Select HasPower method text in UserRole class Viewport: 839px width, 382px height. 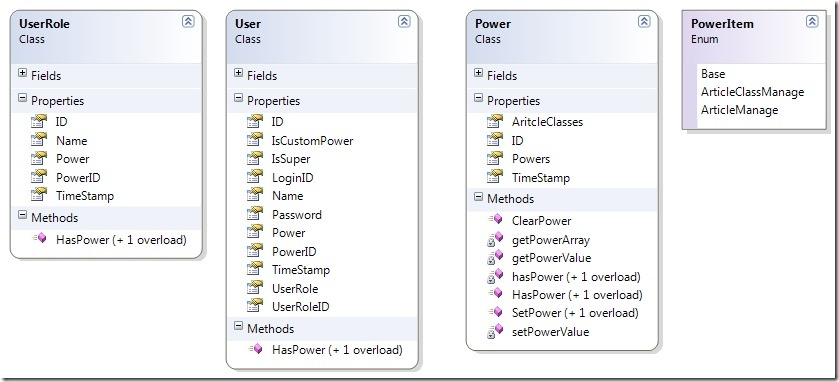coord(121,240)
